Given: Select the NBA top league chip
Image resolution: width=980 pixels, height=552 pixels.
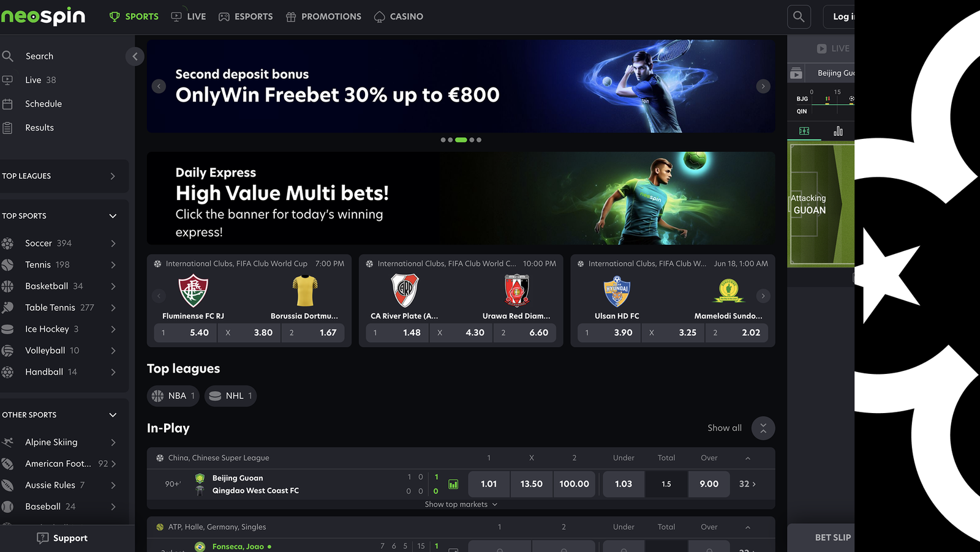Looking at the screenshot, I should 173,396.
